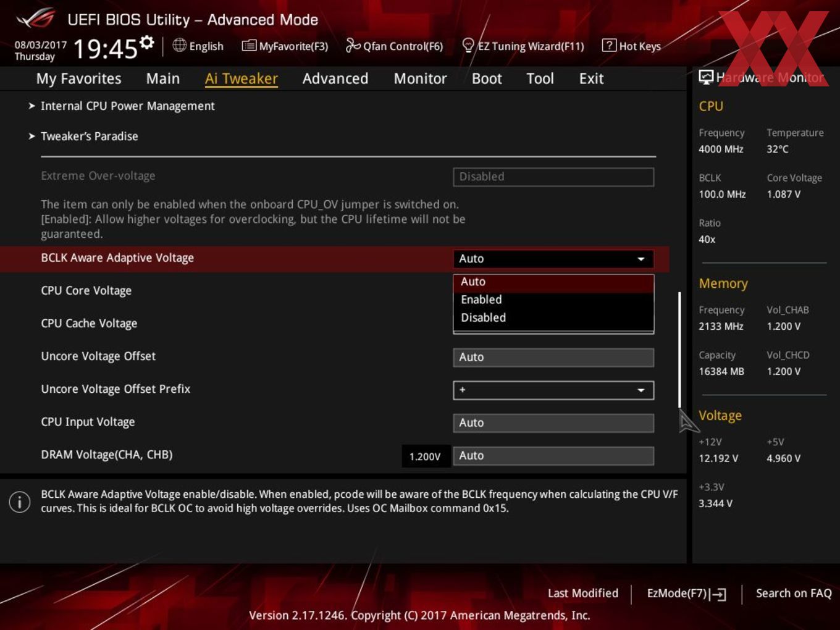840x630 pixels.
Task: Click the CPU frequency 4000 MHz value
Action: pyautogui.click(x=721, y=149)
